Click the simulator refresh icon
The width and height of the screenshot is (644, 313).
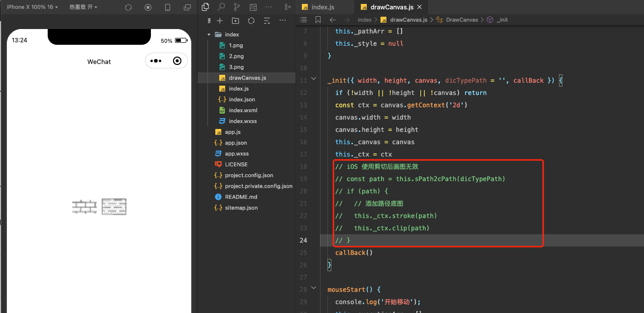click(x=128, y=7)
